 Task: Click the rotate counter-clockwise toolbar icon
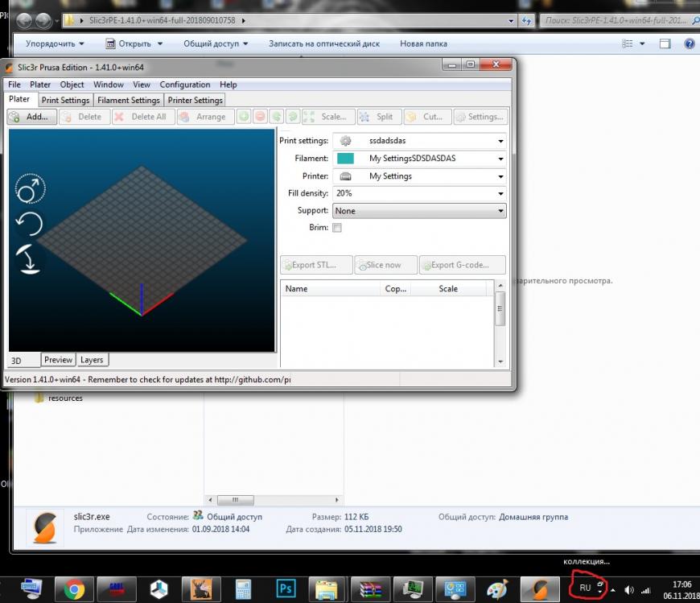[276, 117]
